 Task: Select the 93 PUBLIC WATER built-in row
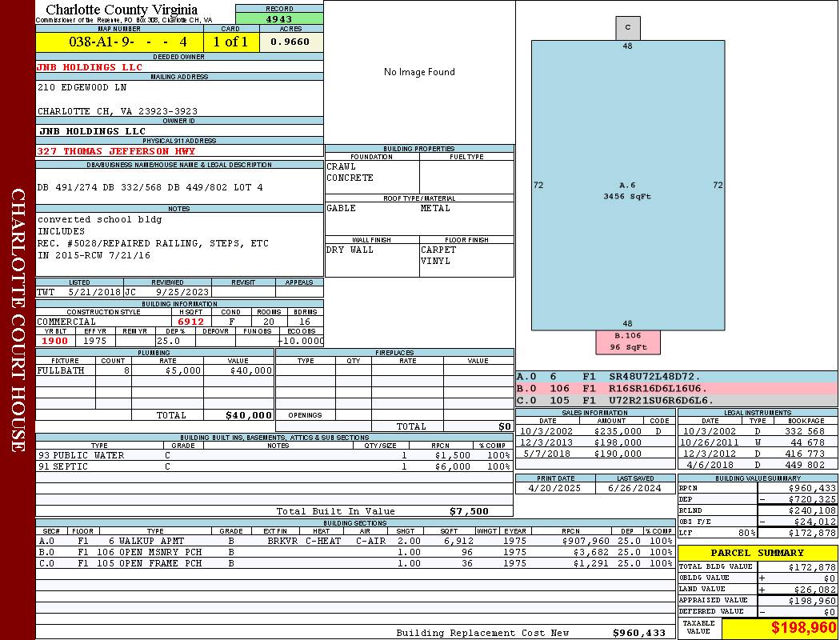(274, 455)
